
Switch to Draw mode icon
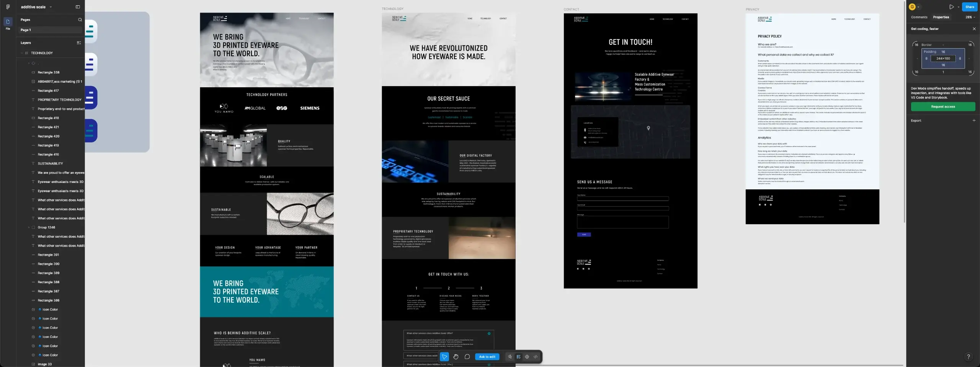pyautogui.click(x=510, y=357)
